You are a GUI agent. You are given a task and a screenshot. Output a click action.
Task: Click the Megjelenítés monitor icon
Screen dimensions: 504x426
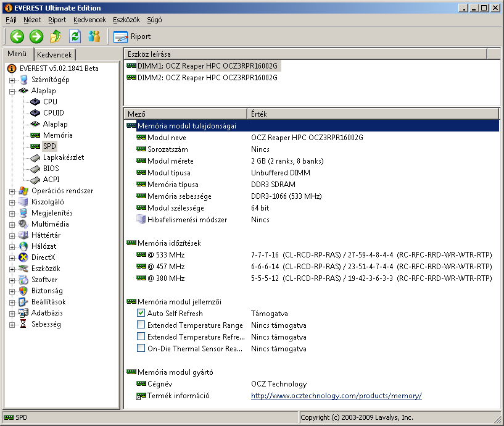[23, 213]
